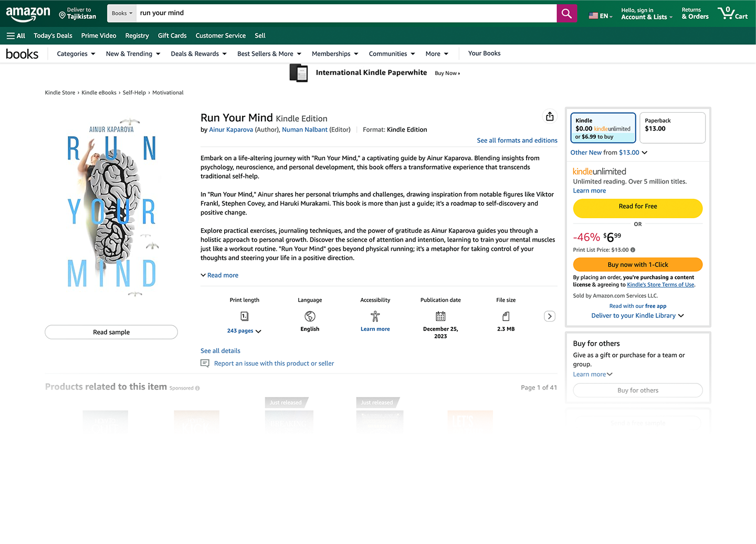Screen dimensions: 756x544
Task: Click the share icon by book title
Action: tap(550, 116)
